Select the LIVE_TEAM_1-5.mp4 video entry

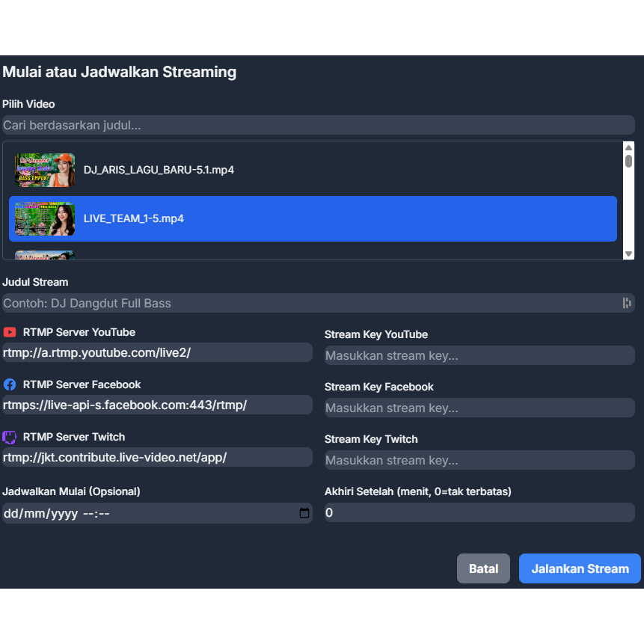tap(224, 218)
